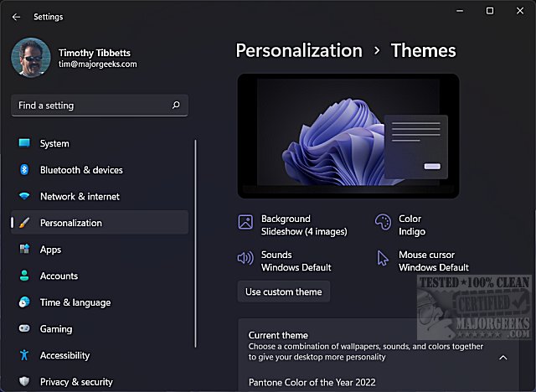
Task: Open Network & internet settings
Action: 100,196
